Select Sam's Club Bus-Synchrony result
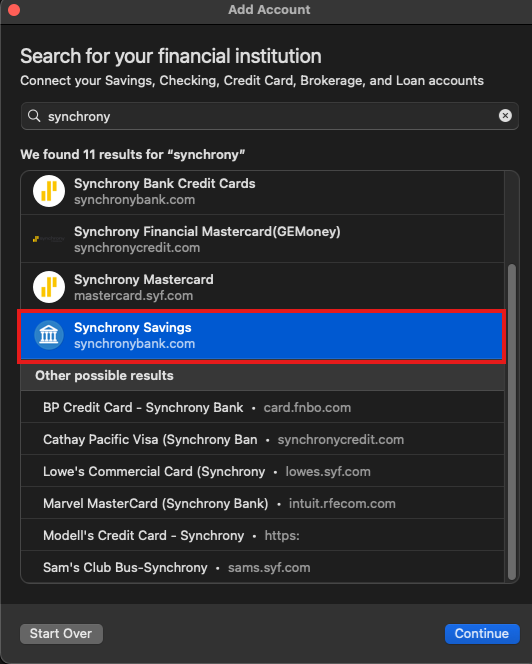The image size is (532, 664). [x=262, y=567]
